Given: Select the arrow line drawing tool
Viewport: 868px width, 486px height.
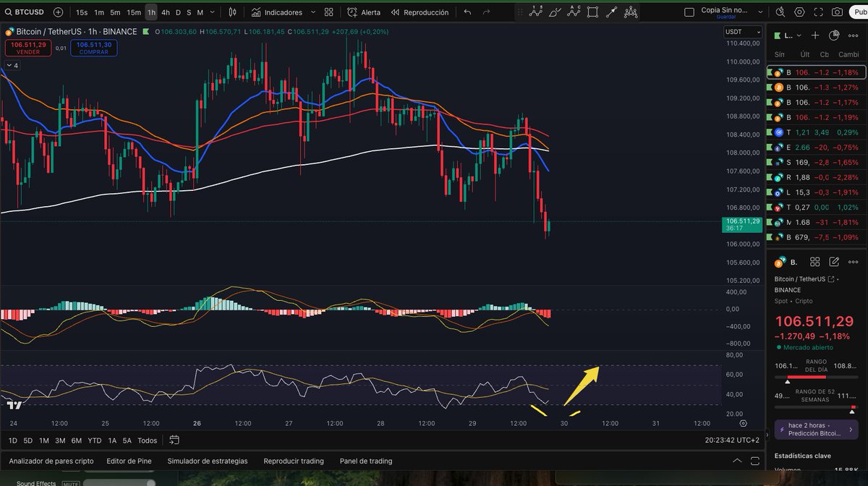Looking at the screenshot, I should tap(611, 12).
